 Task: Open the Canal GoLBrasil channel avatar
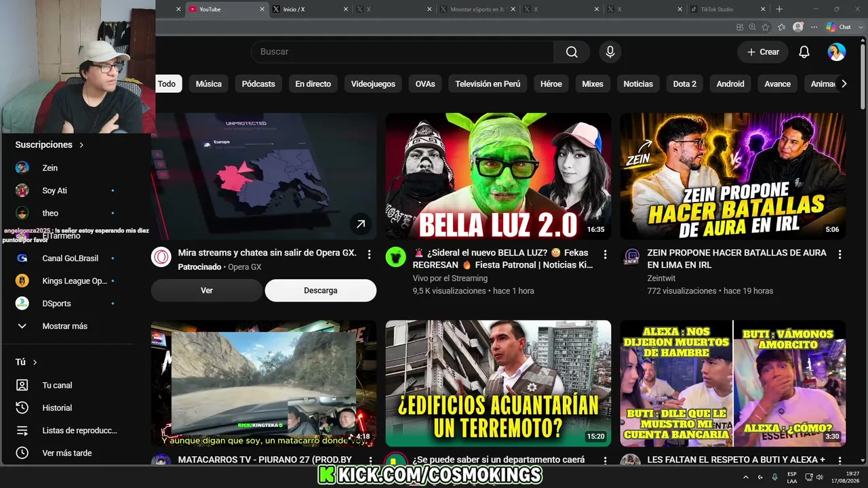pos(22,258)
